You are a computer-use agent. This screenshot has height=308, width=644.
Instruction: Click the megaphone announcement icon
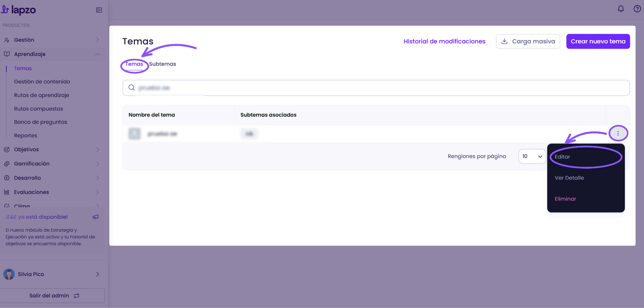[x=96, y=217]
